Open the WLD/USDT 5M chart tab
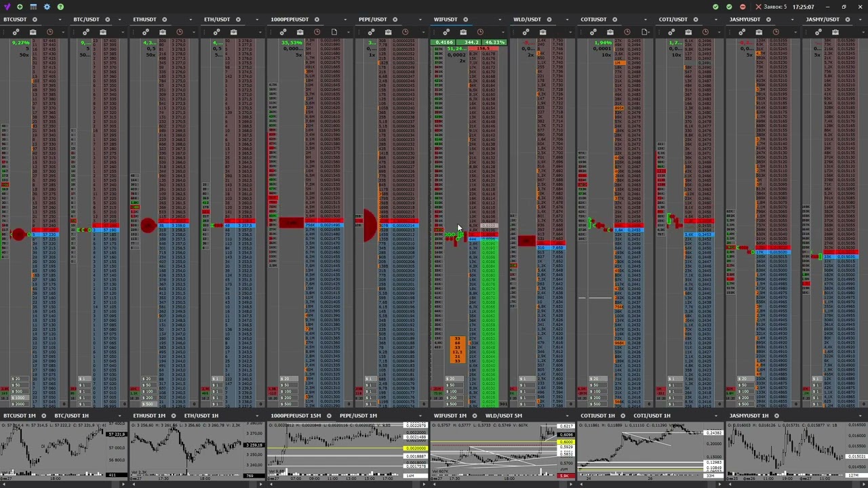Viewport: 868px width, 488px height. point(503,415)
